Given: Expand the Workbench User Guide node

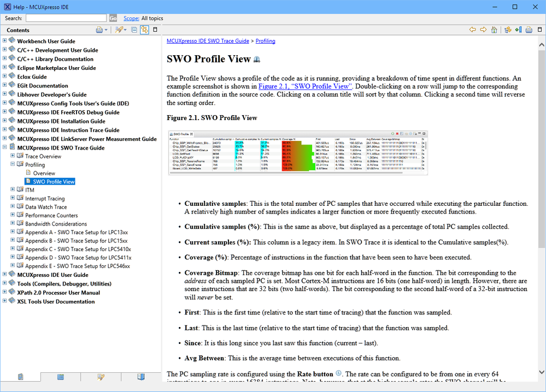Looking at the screenshot, I should (4, 40).
